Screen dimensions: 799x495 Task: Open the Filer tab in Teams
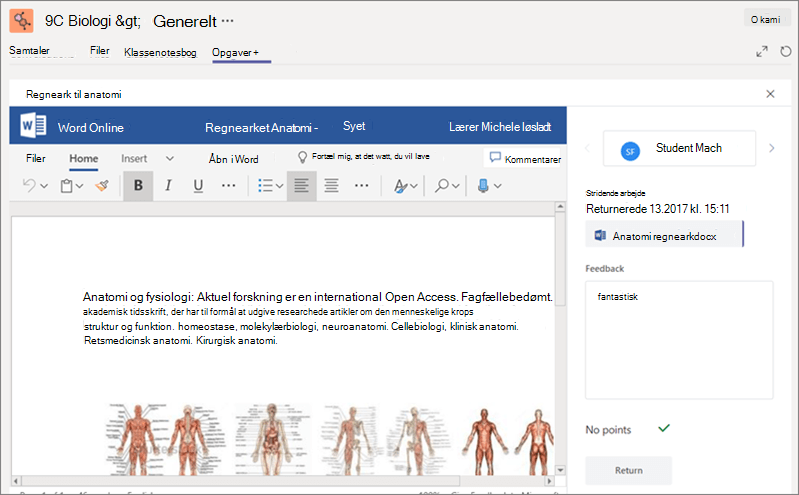tap(99, 50)
